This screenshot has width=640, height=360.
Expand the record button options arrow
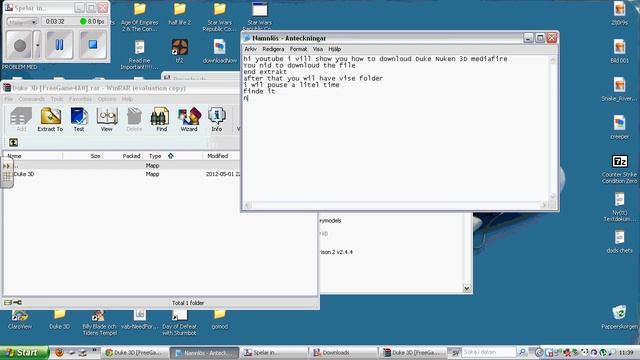(37, 45)
